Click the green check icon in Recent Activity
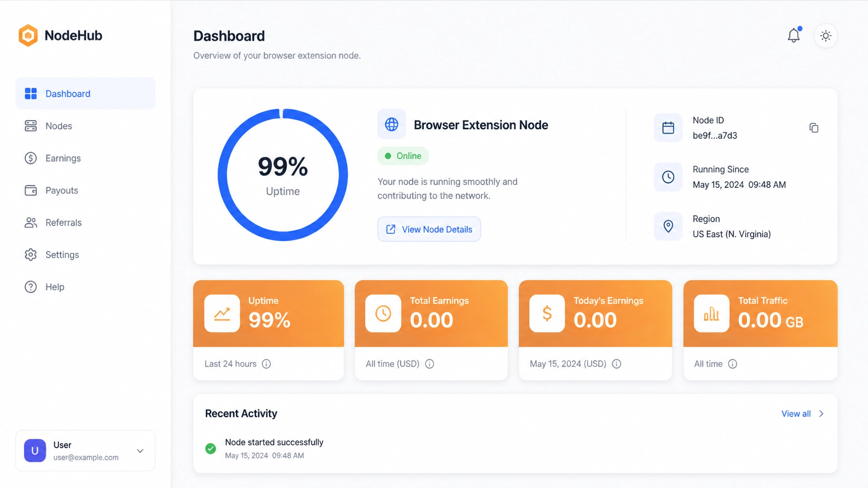The image size is (868, 488). click(211, 449)
